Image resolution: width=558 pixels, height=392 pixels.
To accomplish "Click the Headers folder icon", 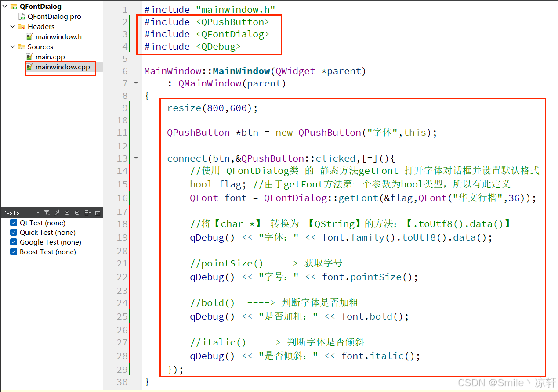I will pos(22,27).
